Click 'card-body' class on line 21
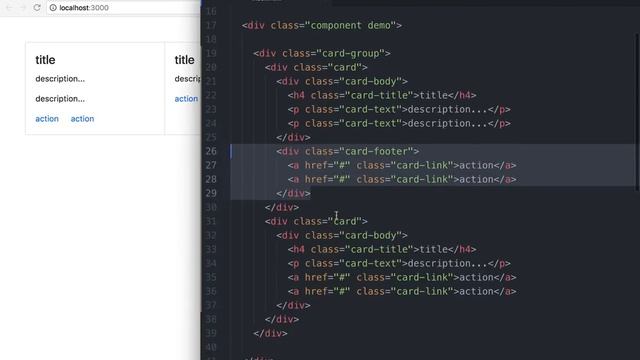Screen dimensions: 640x360 (370, 81)
